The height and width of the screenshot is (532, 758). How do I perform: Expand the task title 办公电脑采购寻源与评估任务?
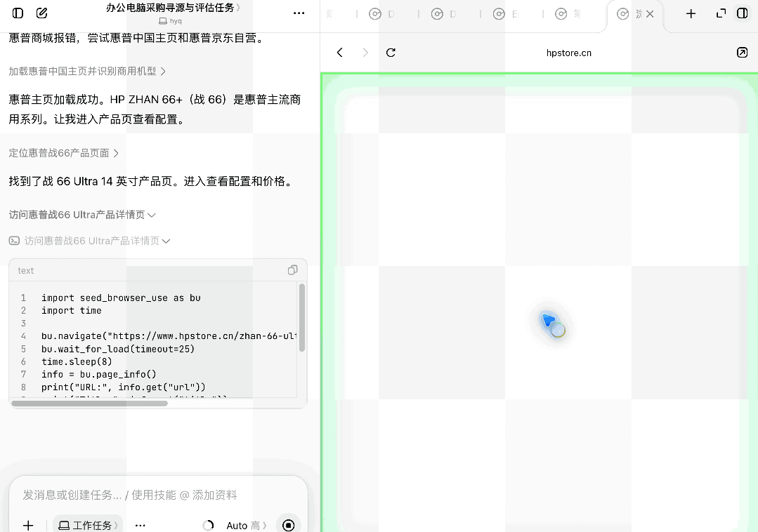pos(173,8)
